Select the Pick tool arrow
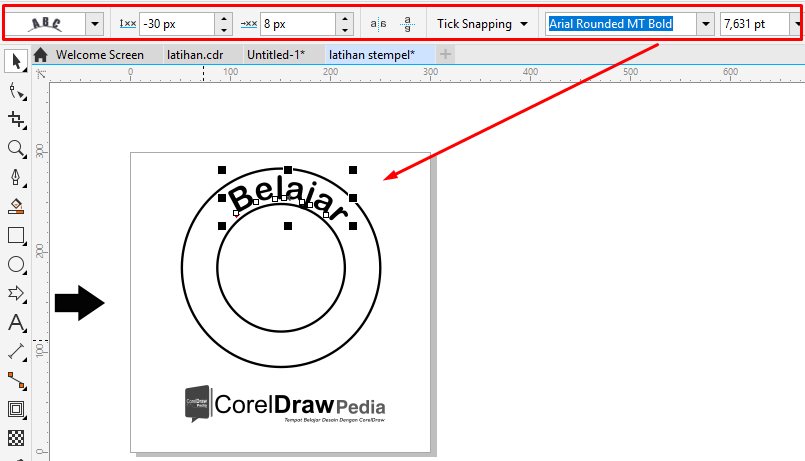The height and width of the screenshot is (461, 805). [16, 61]
